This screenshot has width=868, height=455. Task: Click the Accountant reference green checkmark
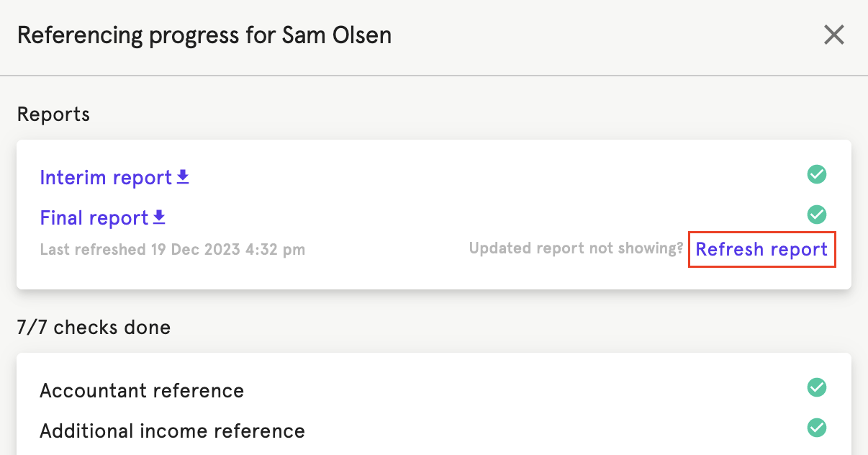(x=816, y=387)
